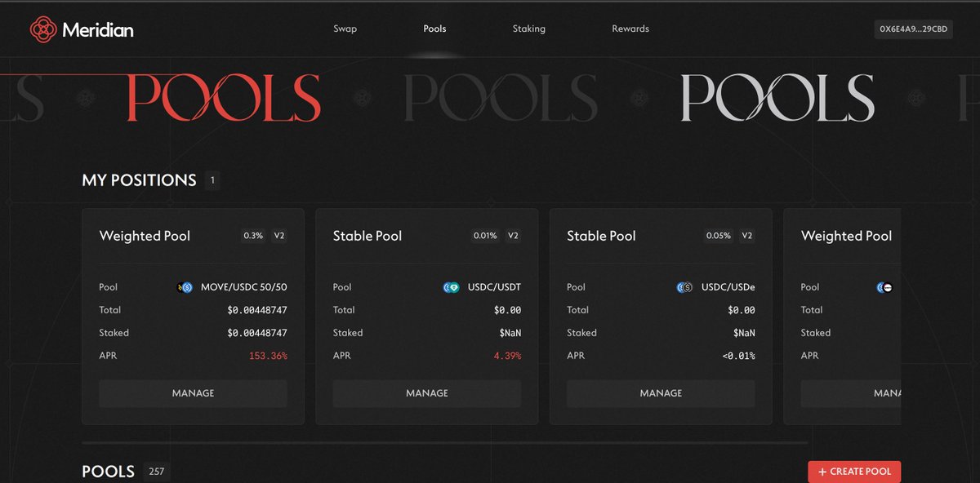980x483 pixels.
Task: Click the Stable Pool title of USDC/USDe card
Action: coord(601,236)
